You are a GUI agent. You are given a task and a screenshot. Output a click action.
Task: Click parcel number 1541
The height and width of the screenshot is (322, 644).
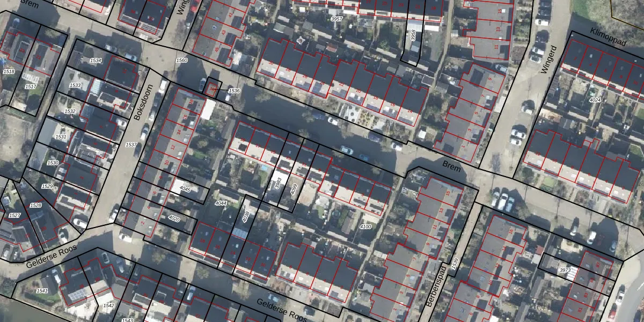(x=42, y=291)
